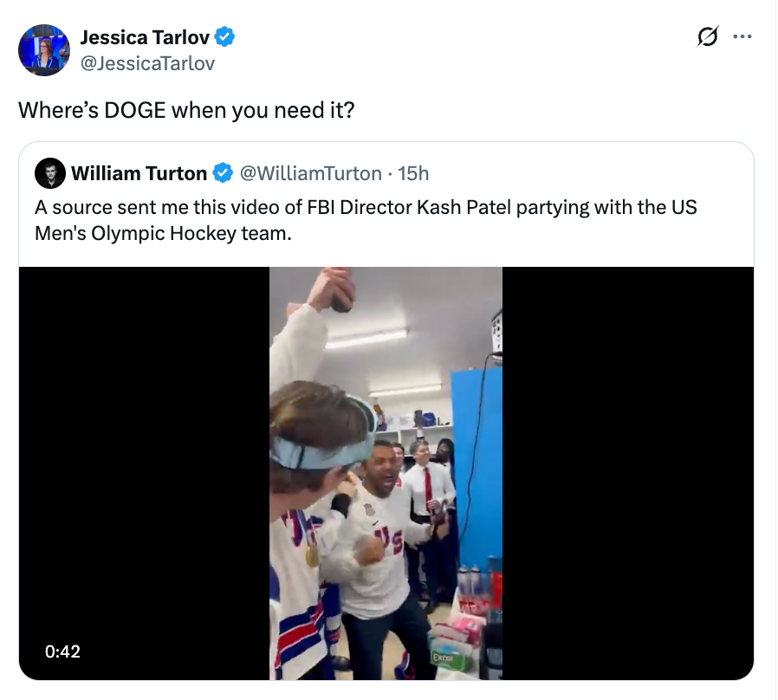Screen dimensions: 778x700
Task: Open Jessica Tarlov's profile avatar
Action: (x=43, y=49)
